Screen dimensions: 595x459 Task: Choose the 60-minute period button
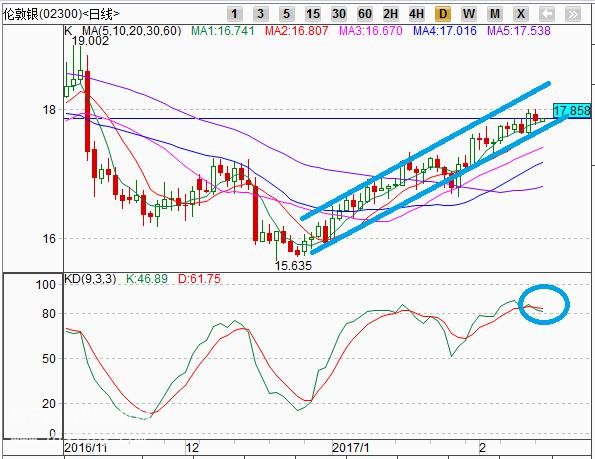tap(365, 14)
